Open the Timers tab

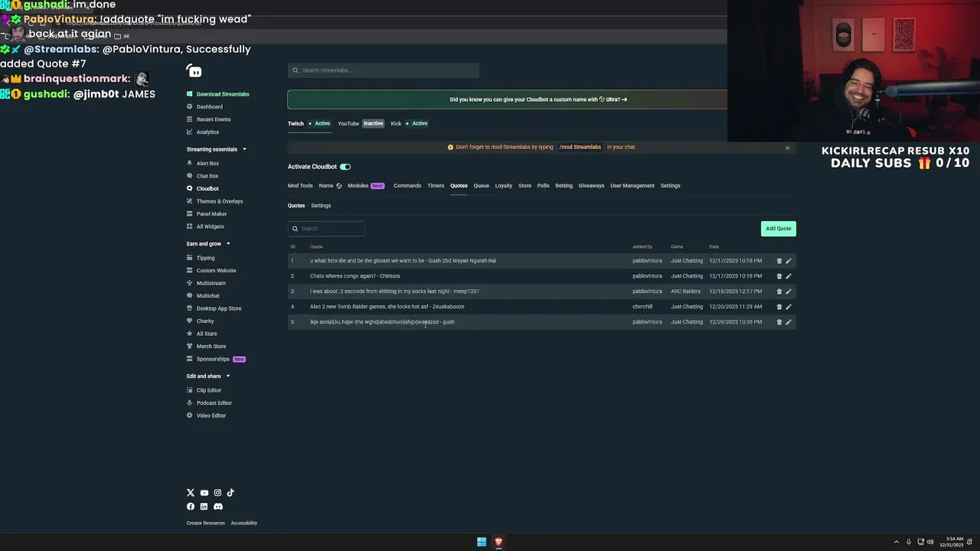point(436,186)
